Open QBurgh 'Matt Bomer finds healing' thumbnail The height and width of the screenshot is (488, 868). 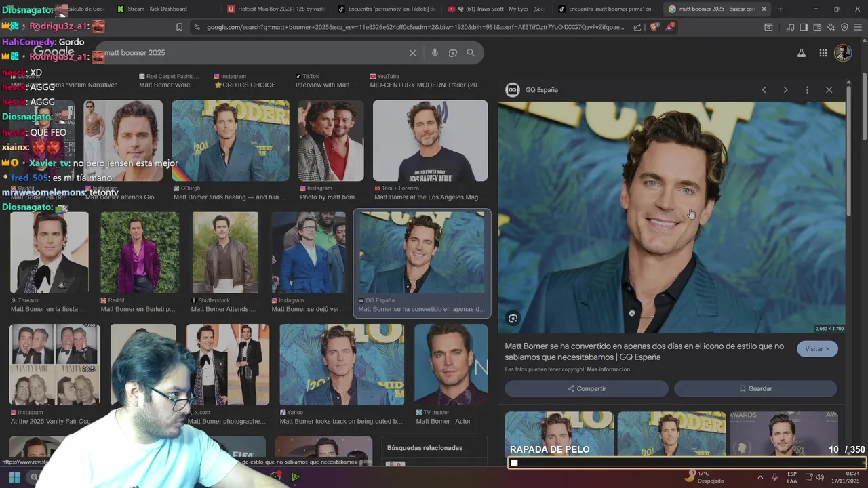(x=231, y=141)
